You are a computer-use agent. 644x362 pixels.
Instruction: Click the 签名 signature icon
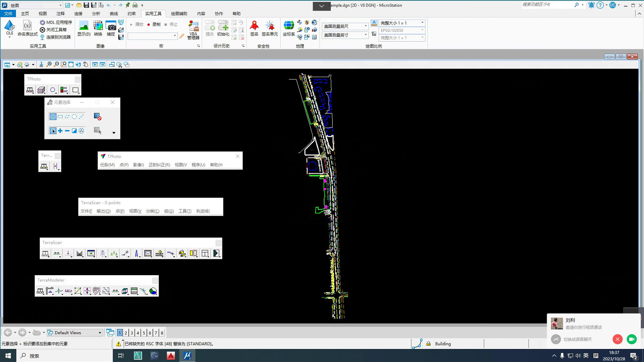254,28
